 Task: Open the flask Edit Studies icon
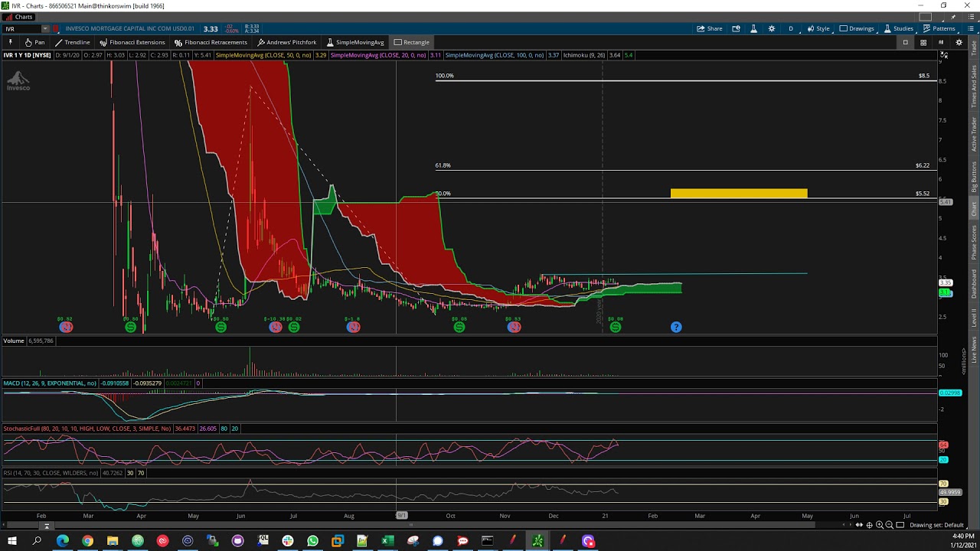(x=753, y=28)
